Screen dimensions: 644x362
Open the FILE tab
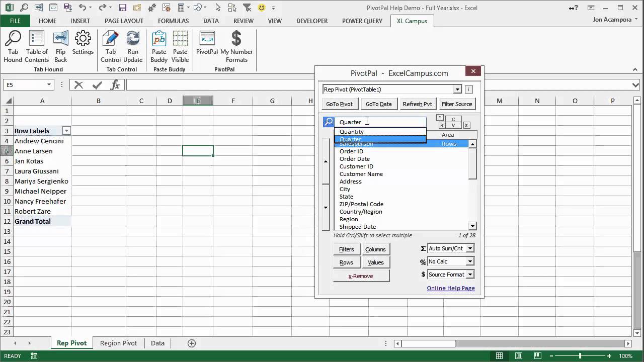(x=15, y=21)
